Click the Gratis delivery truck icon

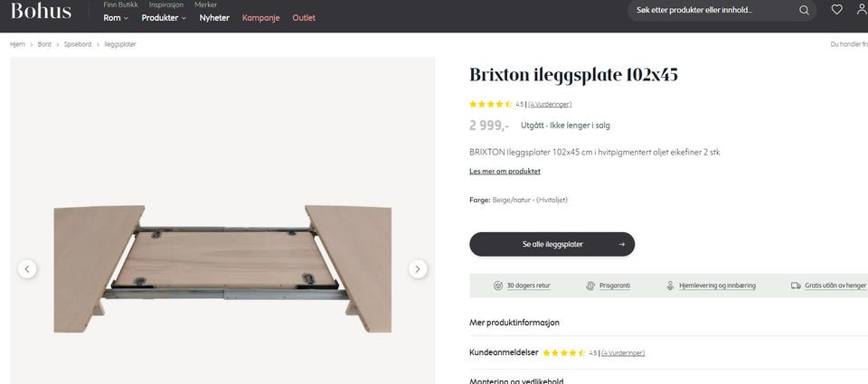pyautogui.click(x=796, y=286)
